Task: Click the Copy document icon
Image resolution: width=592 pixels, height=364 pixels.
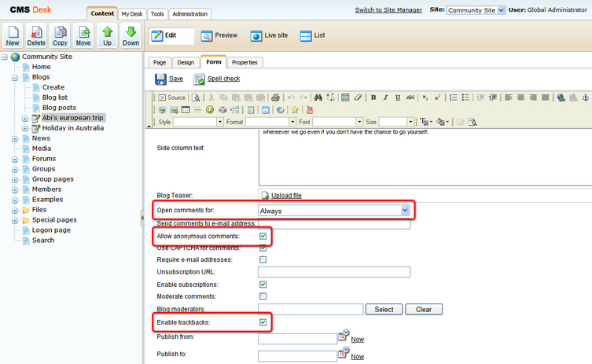Action: click(60, 35)
